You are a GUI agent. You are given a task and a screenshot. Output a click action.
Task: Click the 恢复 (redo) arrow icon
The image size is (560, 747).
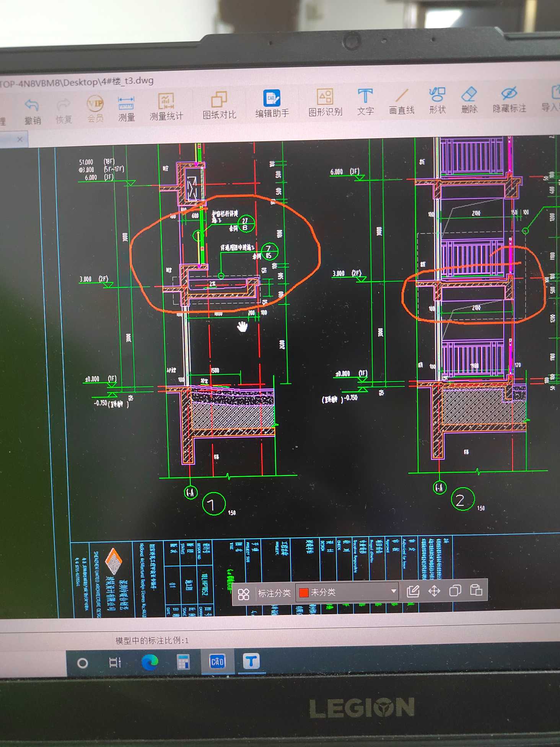[x=63, y=105]
